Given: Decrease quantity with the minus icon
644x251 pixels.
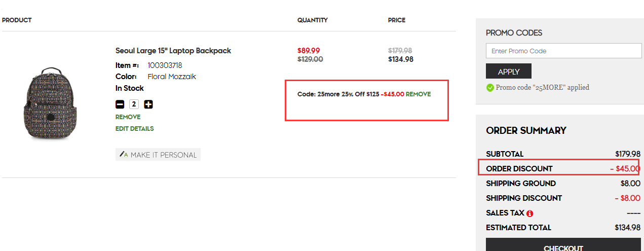Looking at the screenshot, I should coord(120,104).
